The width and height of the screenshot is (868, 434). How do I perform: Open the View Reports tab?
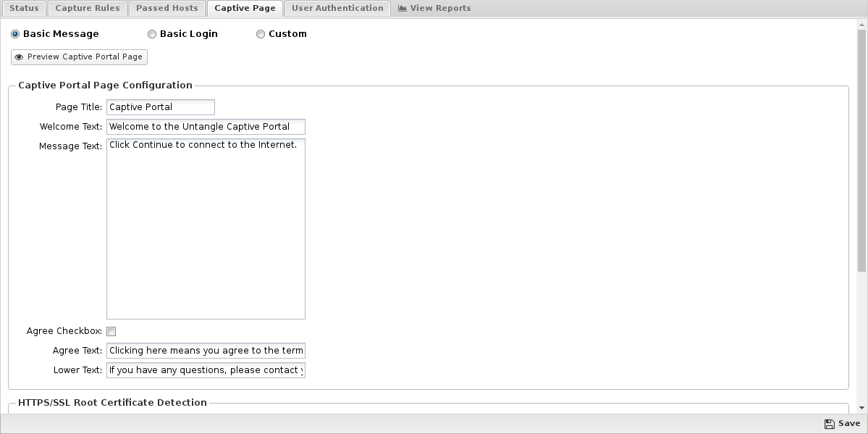(x=434, y=8)
